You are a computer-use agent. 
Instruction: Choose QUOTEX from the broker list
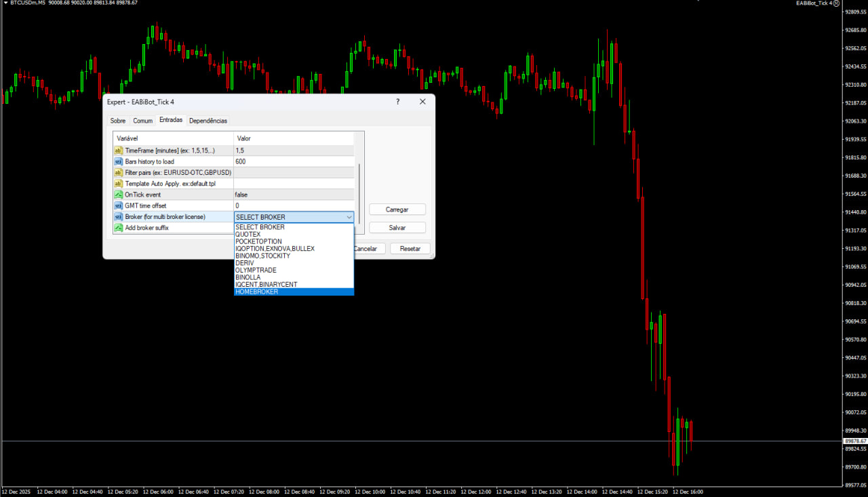coord(248,235)
